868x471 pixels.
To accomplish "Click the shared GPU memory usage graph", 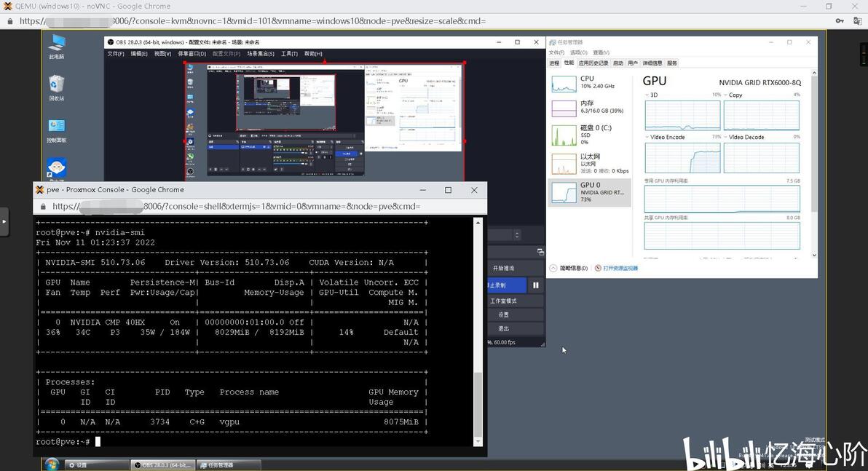I will point(722,236).
